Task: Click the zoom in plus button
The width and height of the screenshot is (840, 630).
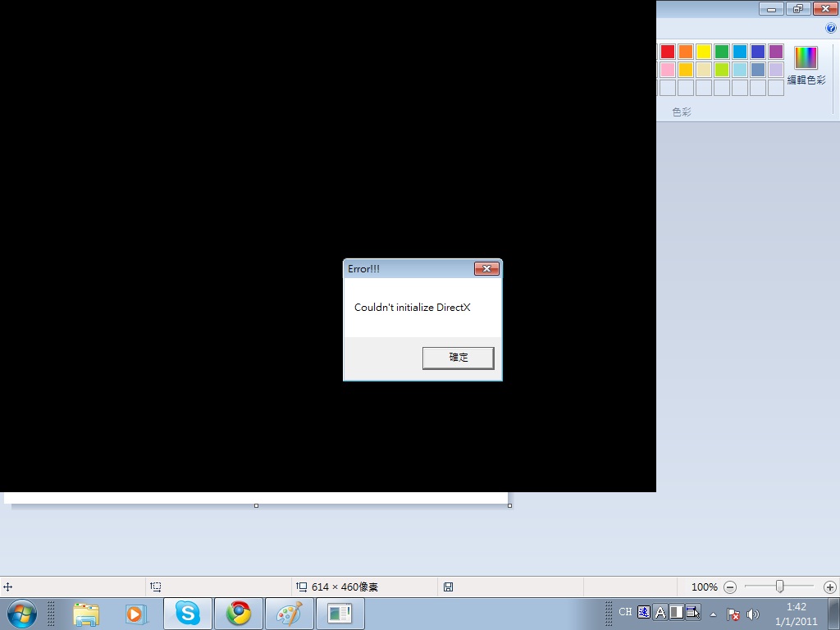Action: tap(830, 587)
